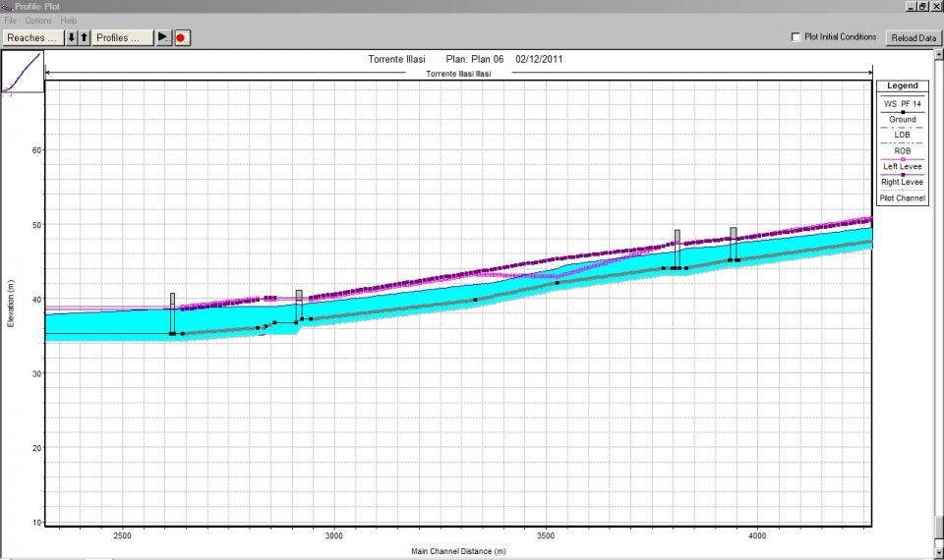The image size is (944, 560).
Task: Click the Reload Data button
Action: (x=912, y=37)
